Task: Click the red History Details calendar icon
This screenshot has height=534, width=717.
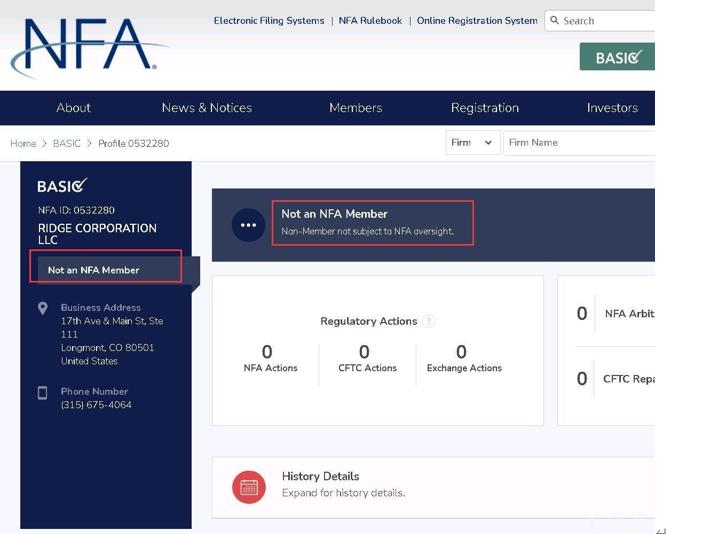Action: click(x=249, y=487)
